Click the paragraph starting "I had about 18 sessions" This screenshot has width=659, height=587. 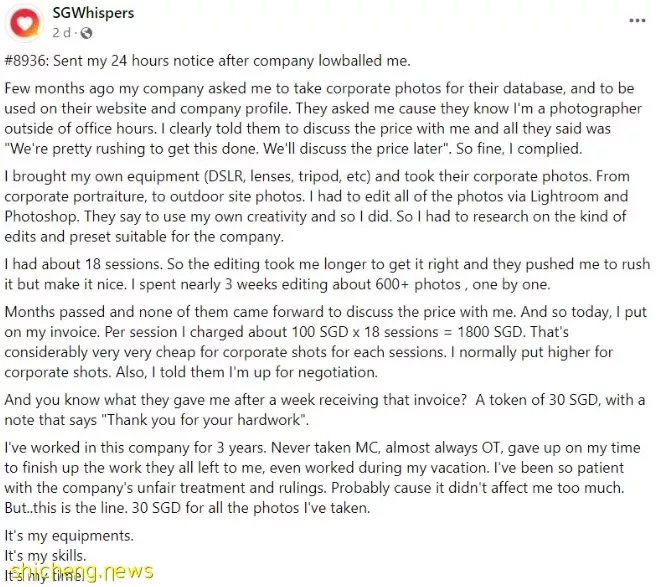[327, 274]
